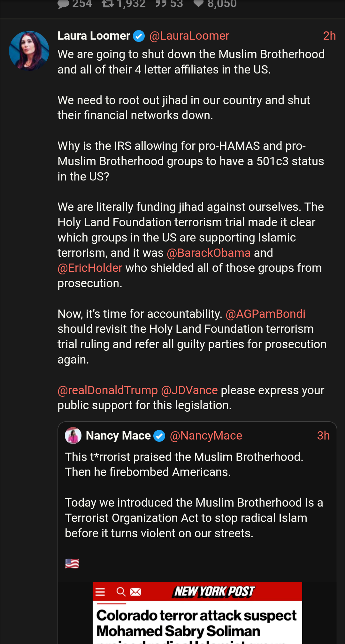Click the New York Post search magnifier
Screen dimensions: 345x644
coord(121,592)
